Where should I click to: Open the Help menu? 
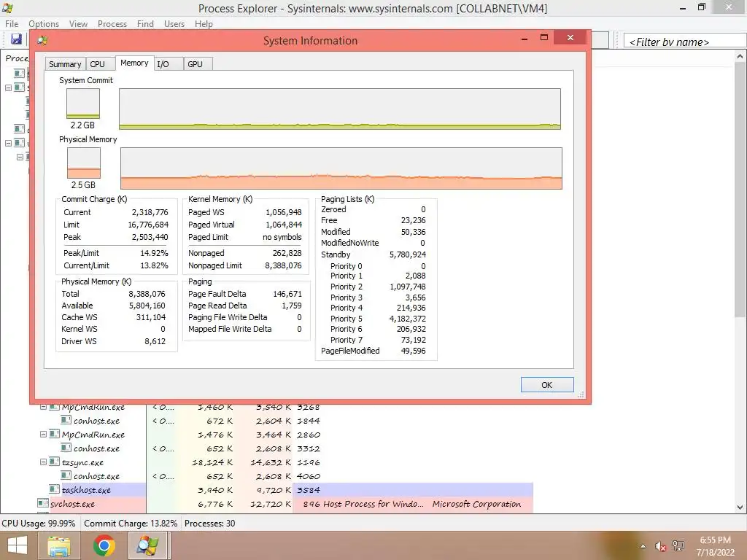pos(204,24)
